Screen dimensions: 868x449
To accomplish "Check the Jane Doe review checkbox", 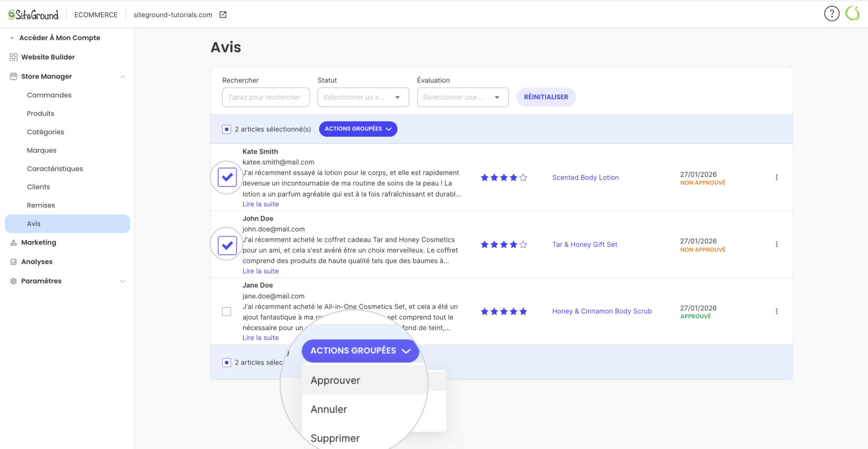I will [x=227, y=312].
